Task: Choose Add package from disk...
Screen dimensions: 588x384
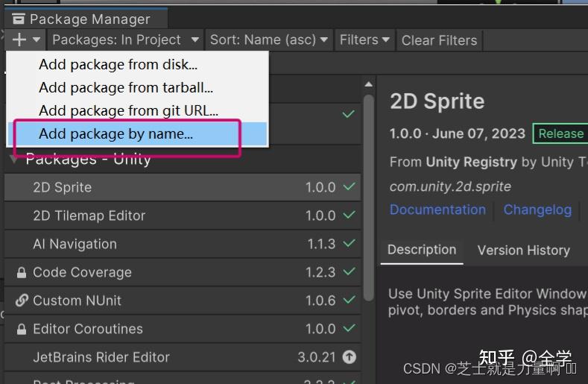Action: [137, 65]
